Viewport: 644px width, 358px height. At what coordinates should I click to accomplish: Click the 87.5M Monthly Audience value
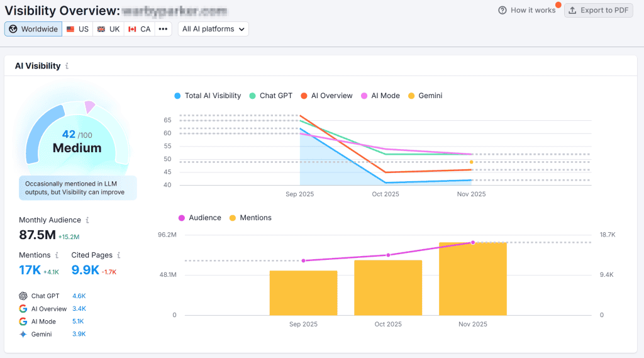(x=37, y=235)
